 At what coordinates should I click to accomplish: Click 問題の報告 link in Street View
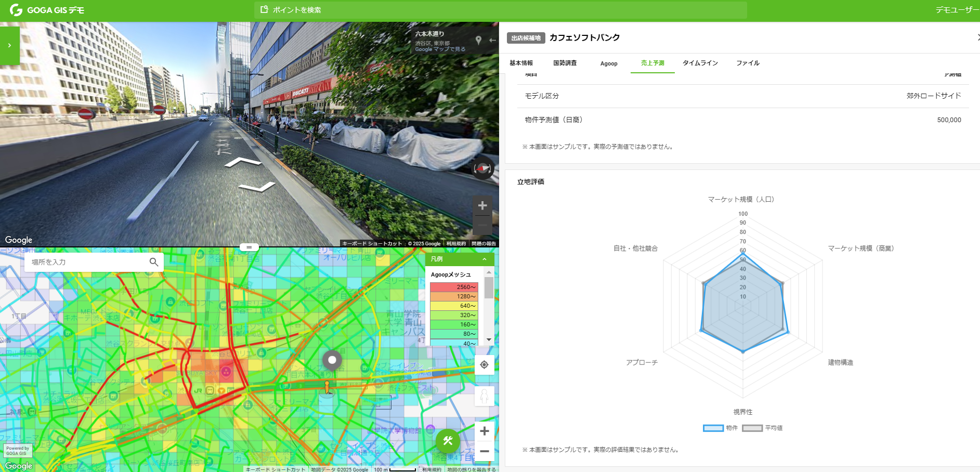click(484, 243)
